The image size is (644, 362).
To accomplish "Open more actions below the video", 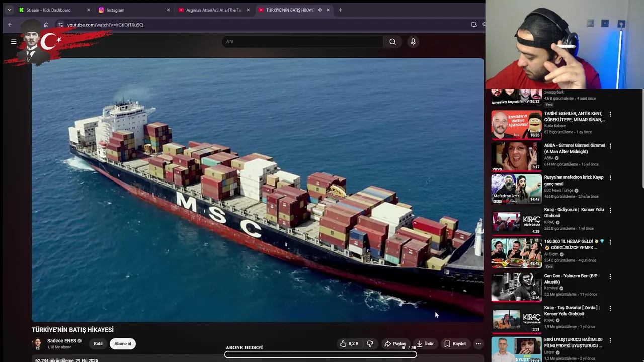I will (x=478, y=344).
